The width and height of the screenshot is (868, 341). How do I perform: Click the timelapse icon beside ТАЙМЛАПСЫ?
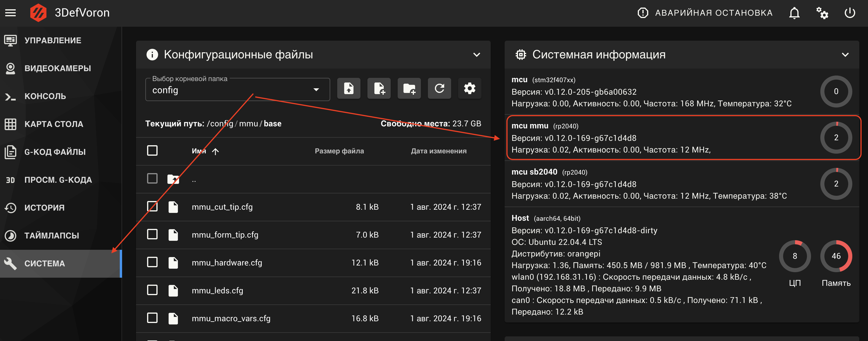click(10, 236)
